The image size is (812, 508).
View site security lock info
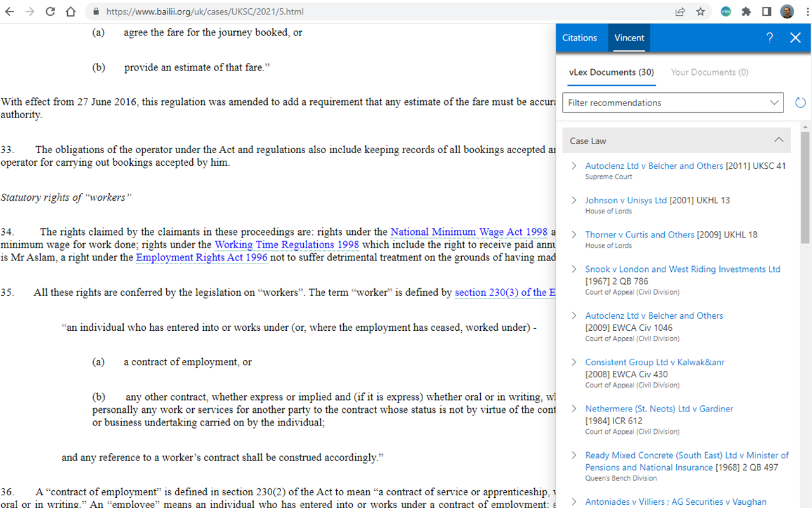[96, 11]
